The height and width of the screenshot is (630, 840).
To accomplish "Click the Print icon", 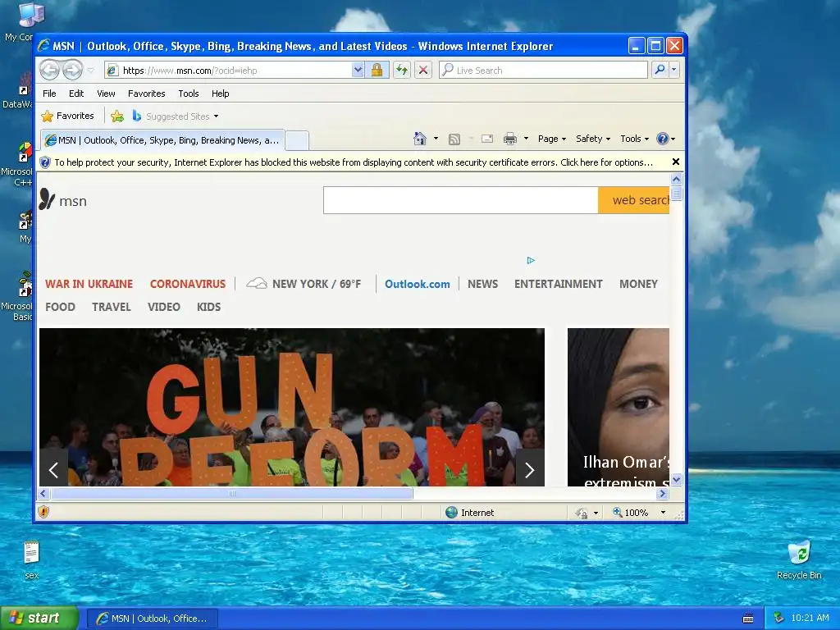I will 510,139.
